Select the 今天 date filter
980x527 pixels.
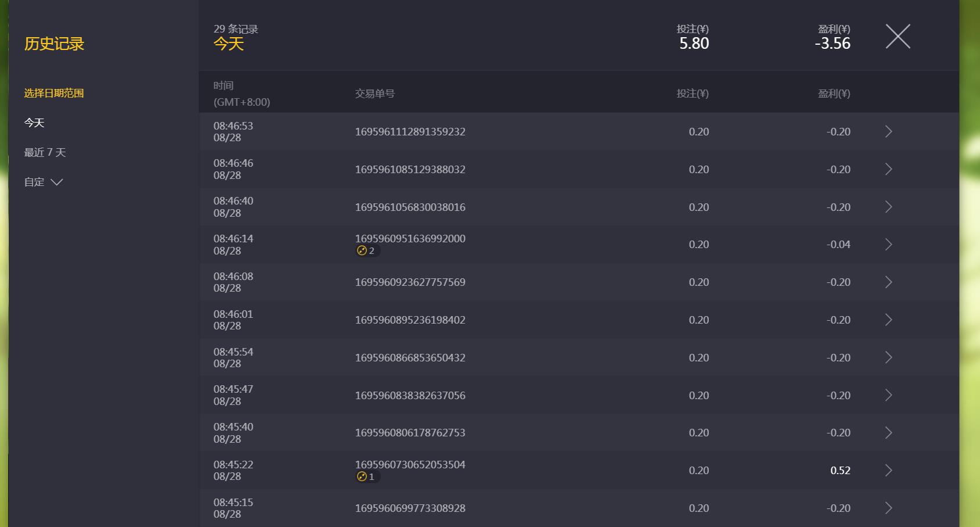[x=34, y=123]
